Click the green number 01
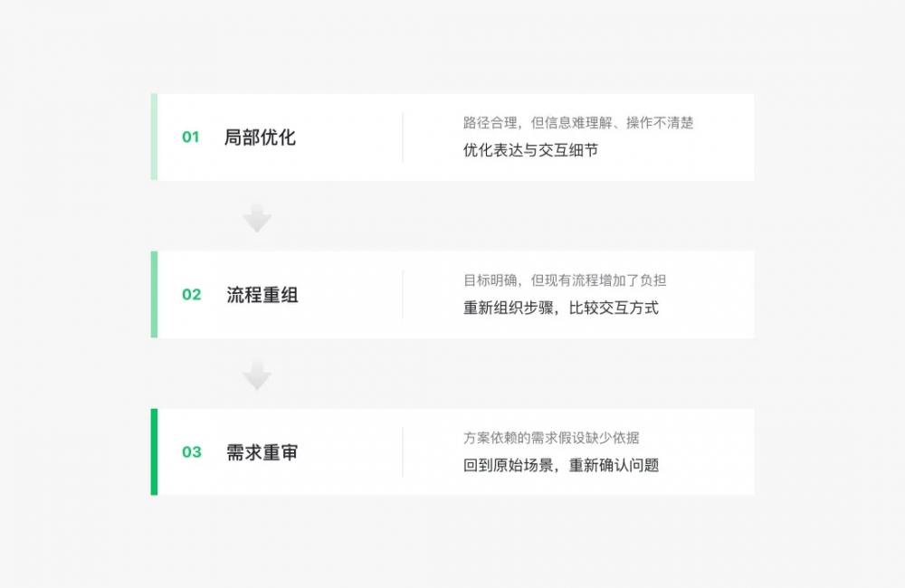Screen dimensions: 905x588 click(190, 138)
